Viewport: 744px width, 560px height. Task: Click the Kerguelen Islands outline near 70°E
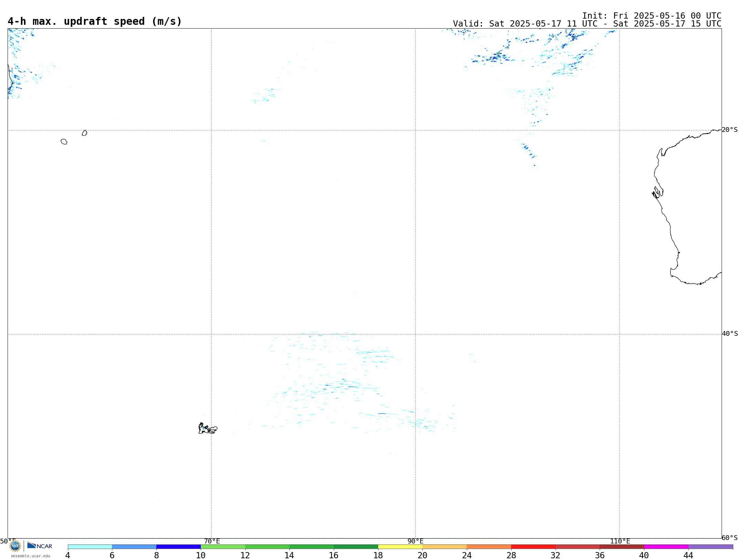pyautogui.click(x=208, y=428)
